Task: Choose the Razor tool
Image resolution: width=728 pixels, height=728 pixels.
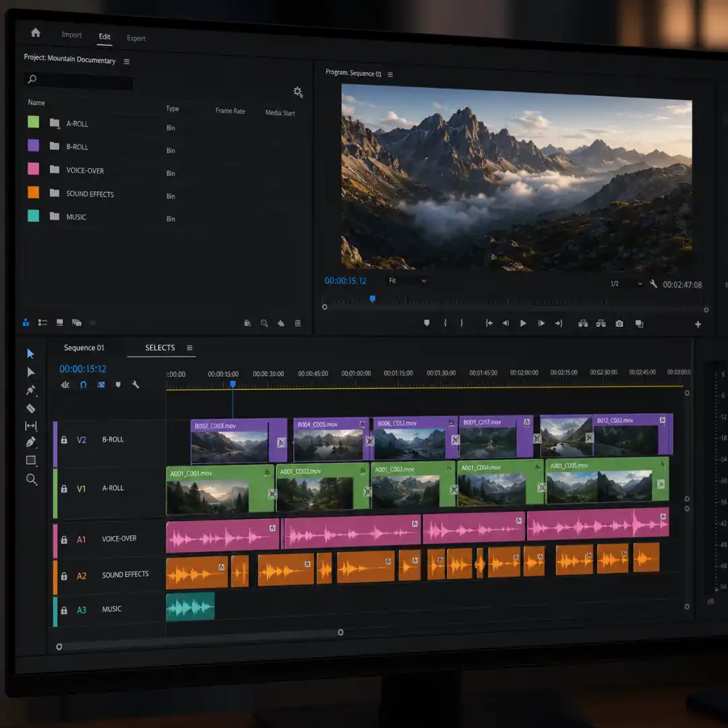Action: point(30,408)
